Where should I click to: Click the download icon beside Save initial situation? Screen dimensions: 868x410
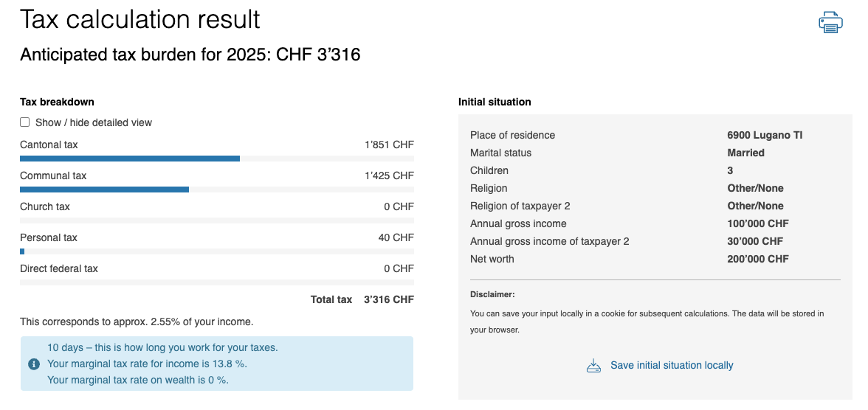pyautogui.click(x=593, y=366)
